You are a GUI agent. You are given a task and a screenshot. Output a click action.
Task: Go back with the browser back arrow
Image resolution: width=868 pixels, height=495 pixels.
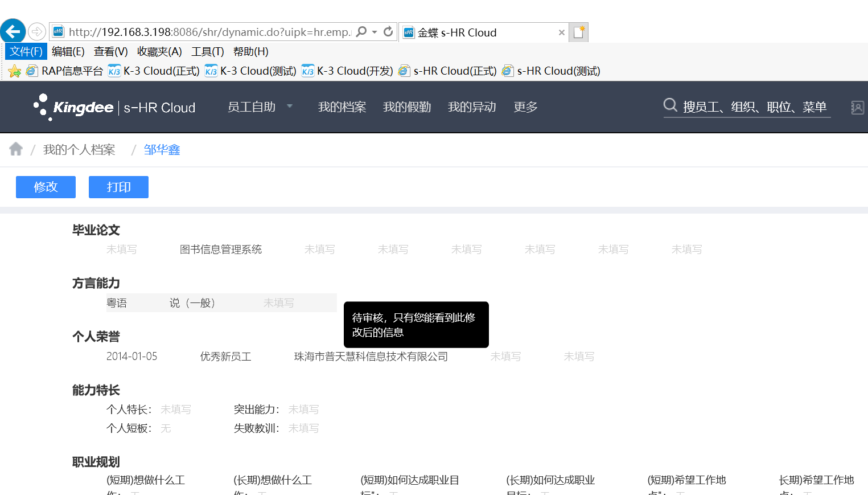(x=13, y=31)
